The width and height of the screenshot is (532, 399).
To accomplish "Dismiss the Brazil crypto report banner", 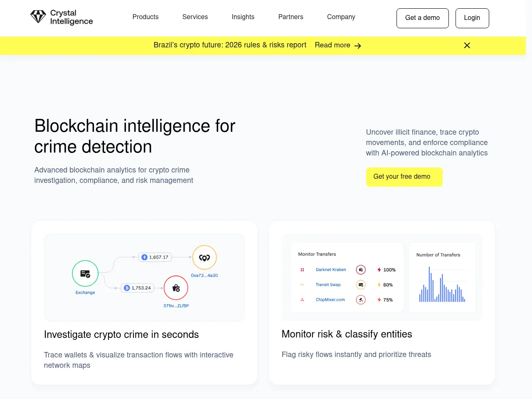I will coord(467,45).
